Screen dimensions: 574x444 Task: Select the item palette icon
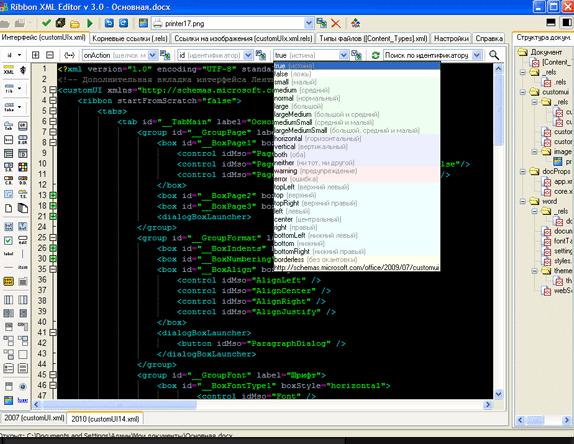click(23, 268)
